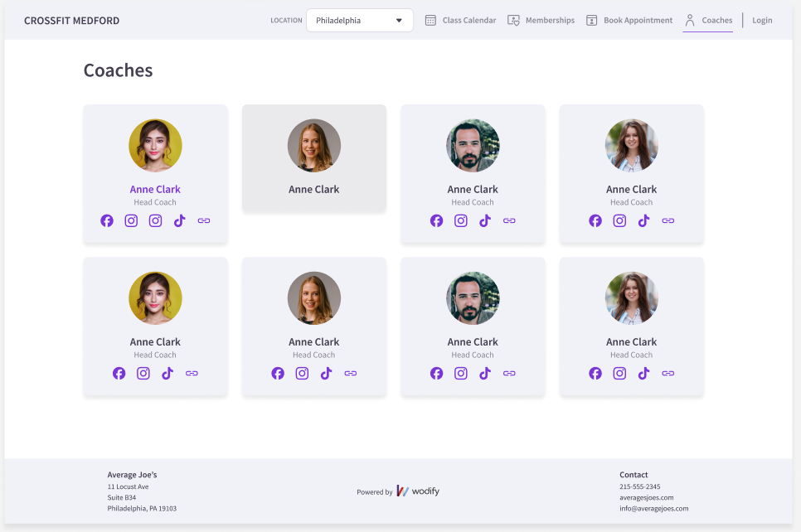
Task: Click the name under bottom-row blonde coach photo
Action: [314, 342]
